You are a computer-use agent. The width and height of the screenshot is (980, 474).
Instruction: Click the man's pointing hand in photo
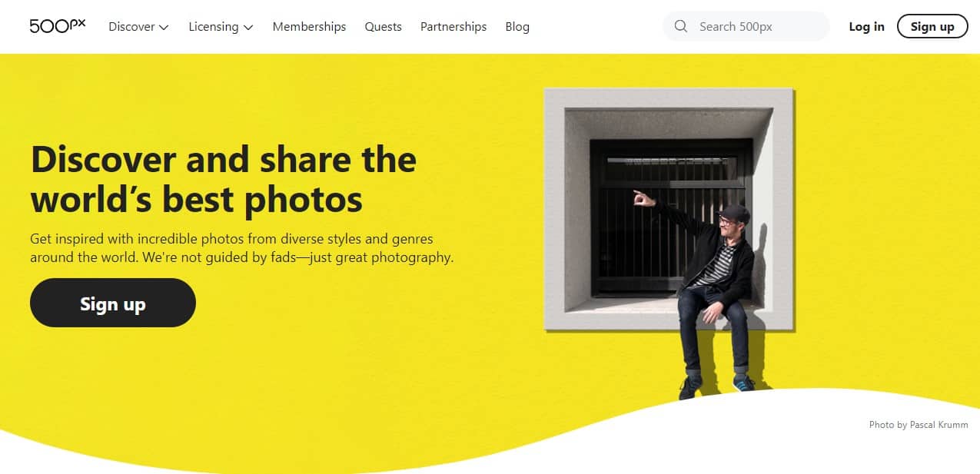click(640, 197)
